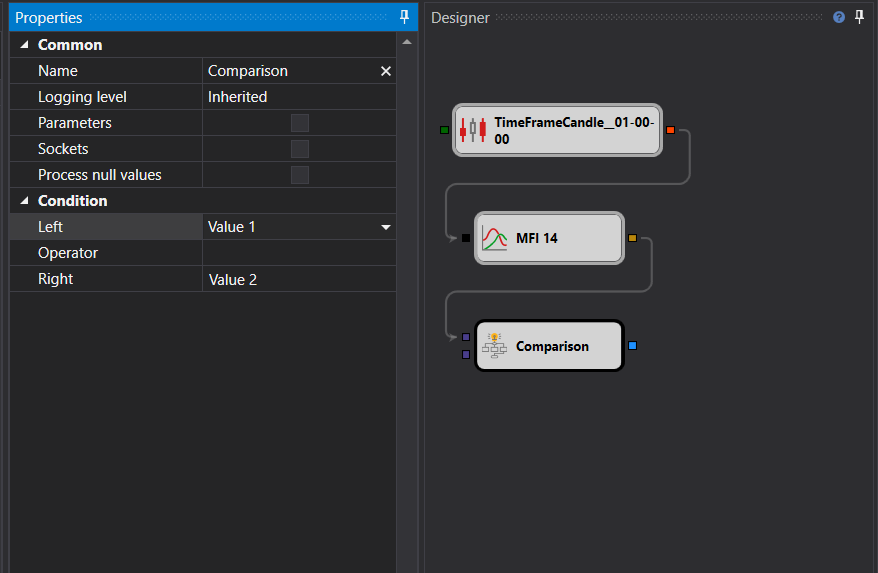
Task: Select the Right property value field
Action: click(298, 279)
